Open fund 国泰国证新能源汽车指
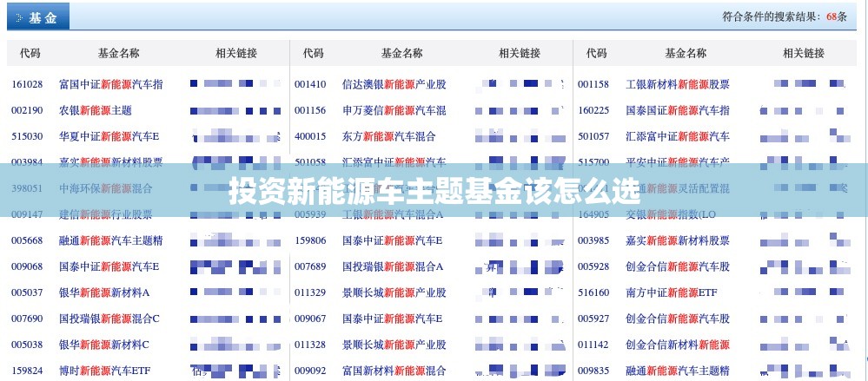This screenshot has height=381, width=868. pos(678,110)
